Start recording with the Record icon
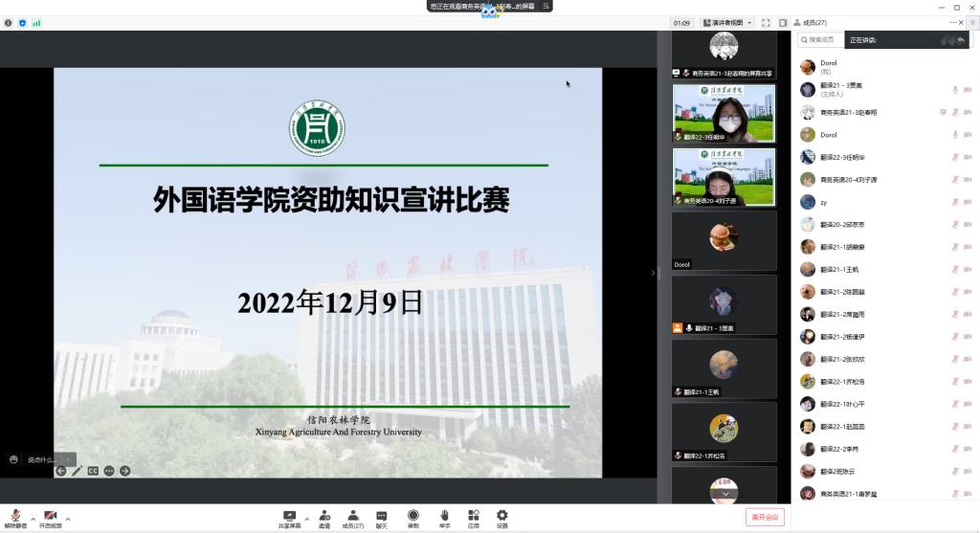Image resolution: width=980 pixels, height=533 pixels. [x=412, y=518]
